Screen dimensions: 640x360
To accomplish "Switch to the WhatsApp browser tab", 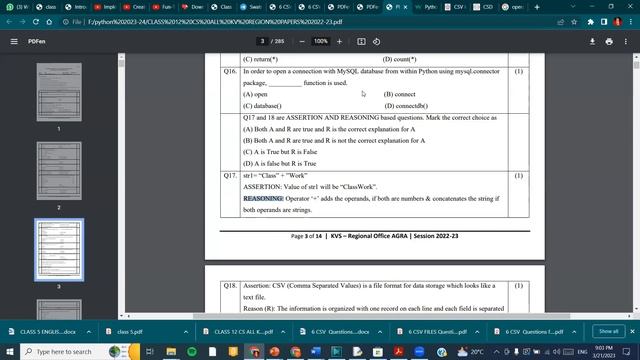I will tap(17, 7).
